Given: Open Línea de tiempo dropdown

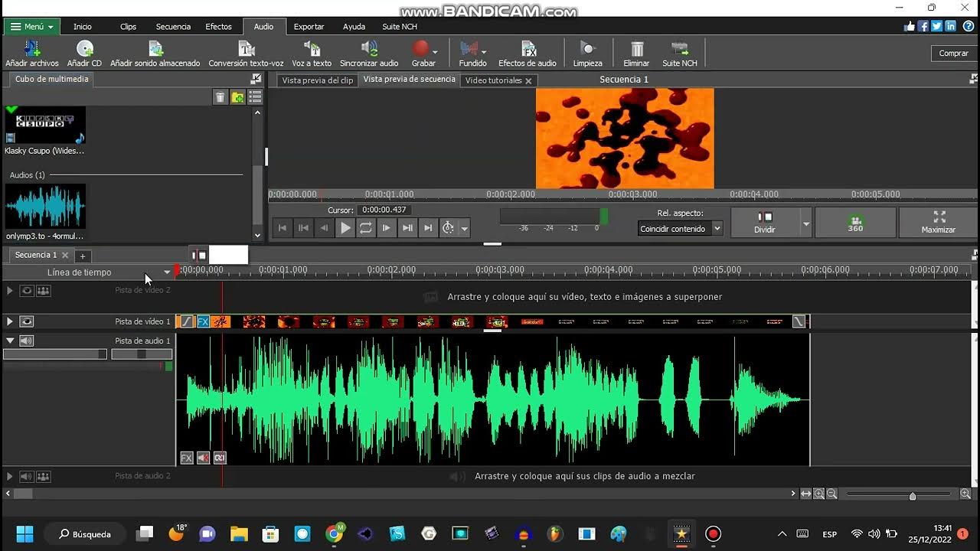Looking at the screenshot, I should coord(167,272).
